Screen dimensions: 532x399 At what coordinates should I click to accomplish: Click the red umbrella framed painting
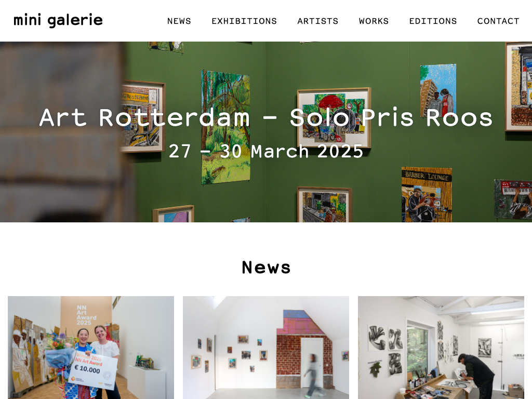tap(334, 117)
